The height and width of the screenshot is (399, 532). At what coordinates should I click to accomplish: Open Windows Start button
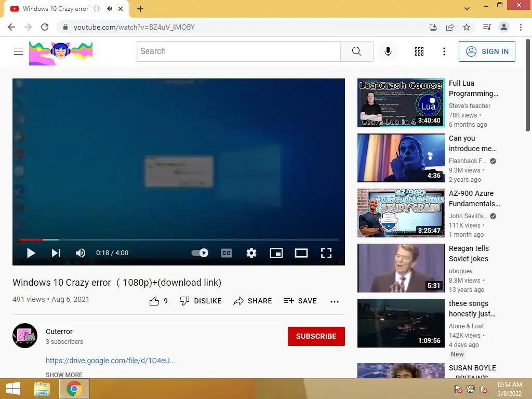click(x=13, y=389)
